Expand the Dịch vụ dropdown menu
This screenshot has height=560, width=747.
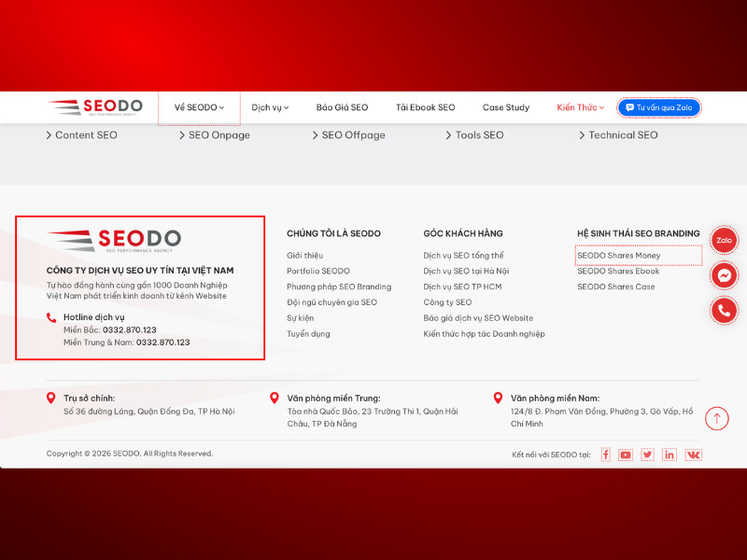click(x=270, y=107)
